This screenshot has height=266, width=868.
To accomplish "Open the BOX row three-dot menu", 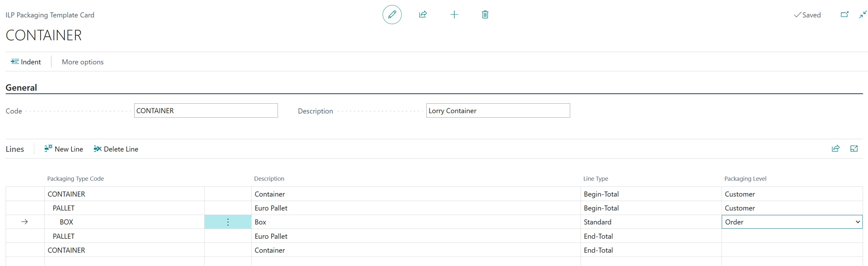I will (228, 222).
